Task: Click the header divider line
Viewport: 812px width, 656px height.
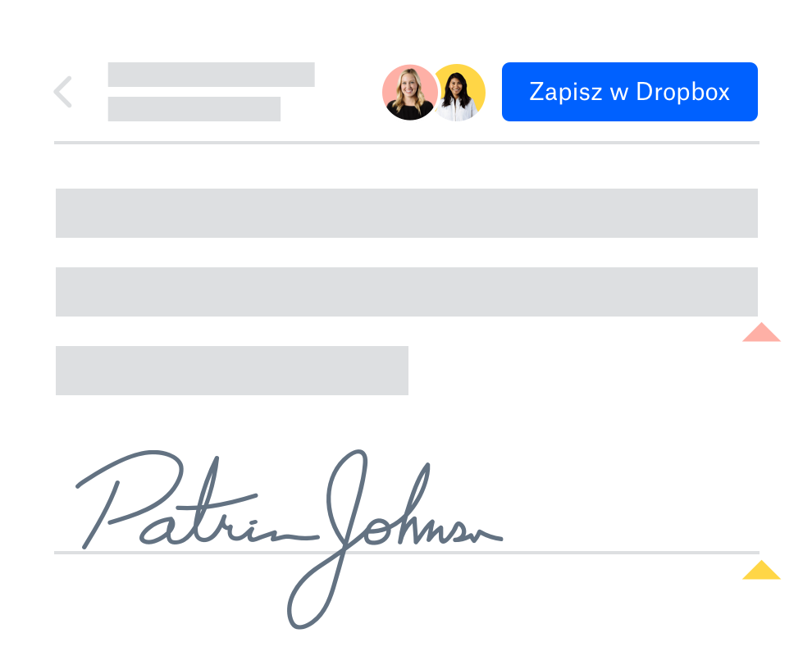Action: 407,143
